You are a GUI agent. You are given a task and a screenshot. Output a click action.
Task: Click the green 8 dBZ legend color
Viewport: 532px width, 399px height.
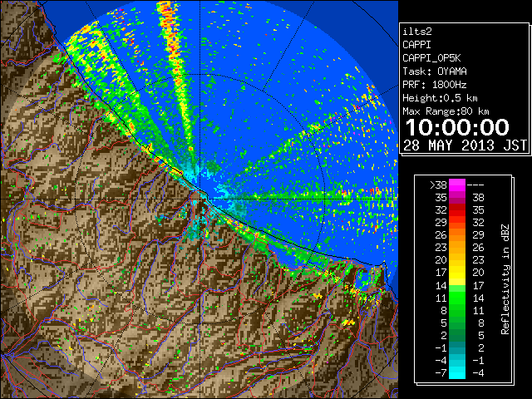coord(457,310)
